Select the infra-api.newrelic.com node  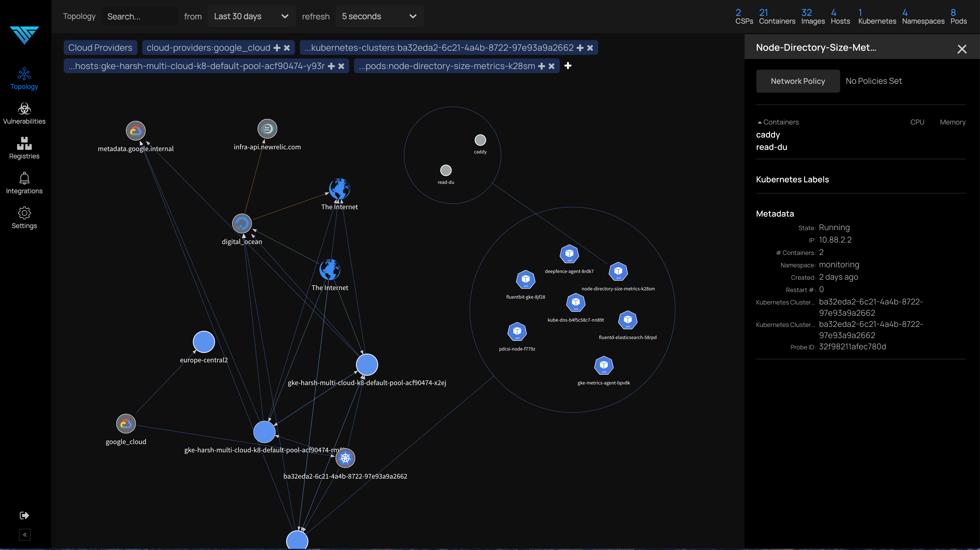coord(267,128)
